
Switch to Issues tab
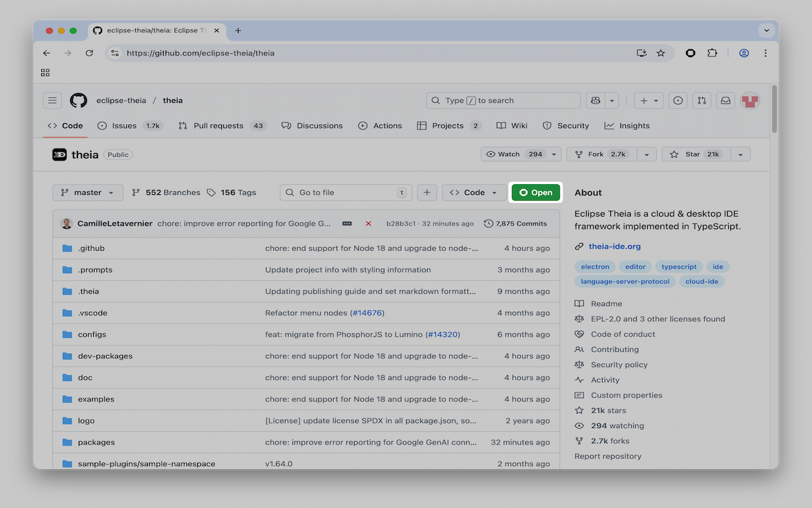(130, 126)
